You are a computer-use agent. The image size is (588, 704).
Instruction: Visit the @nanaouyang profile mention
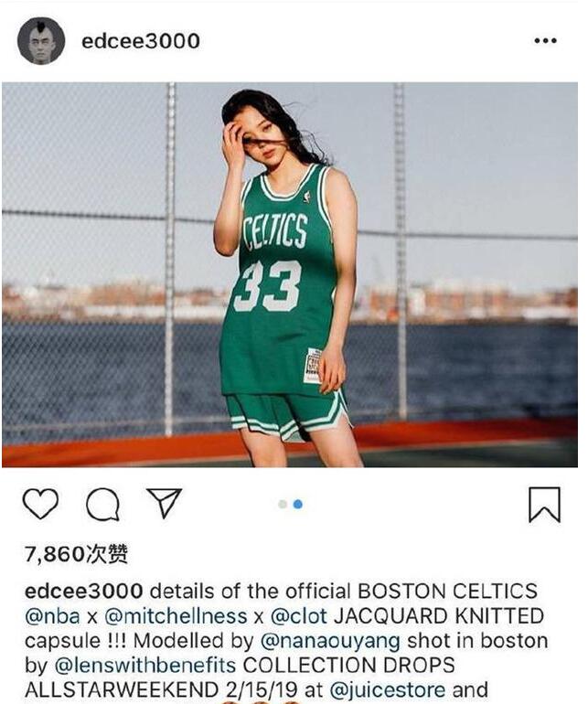(x=330, y=641)
